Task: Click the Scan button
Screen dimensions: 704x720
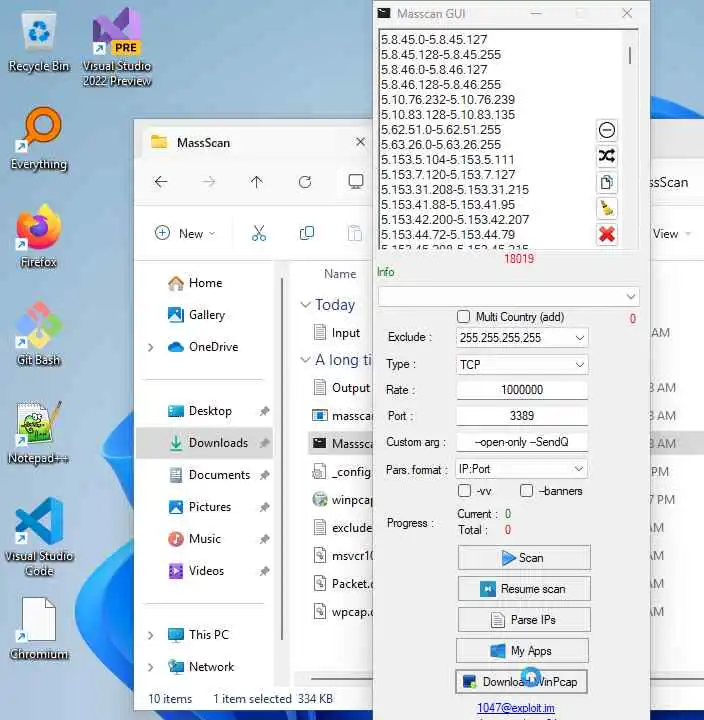Action: click(x=524, y=557)
